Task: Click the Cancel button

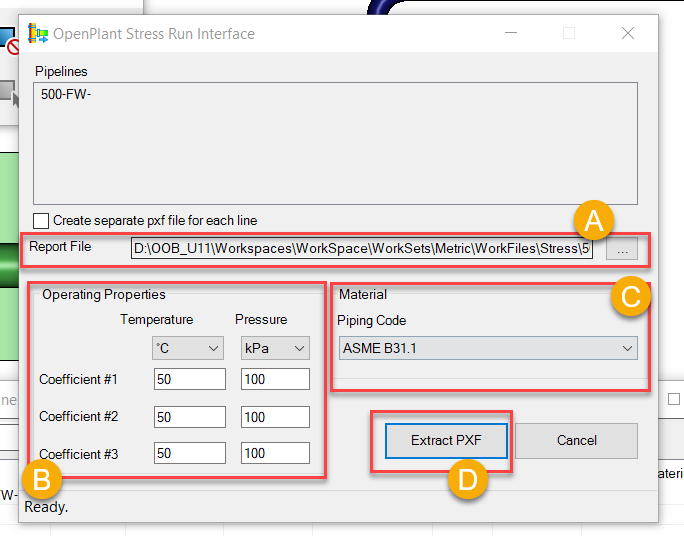Action: point(576,440)
